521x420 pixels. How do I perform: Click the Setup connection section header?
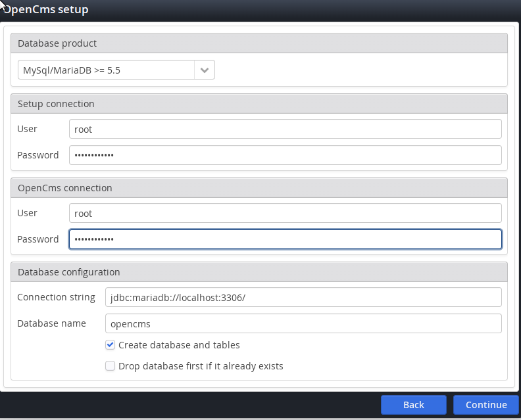(259, 104)
